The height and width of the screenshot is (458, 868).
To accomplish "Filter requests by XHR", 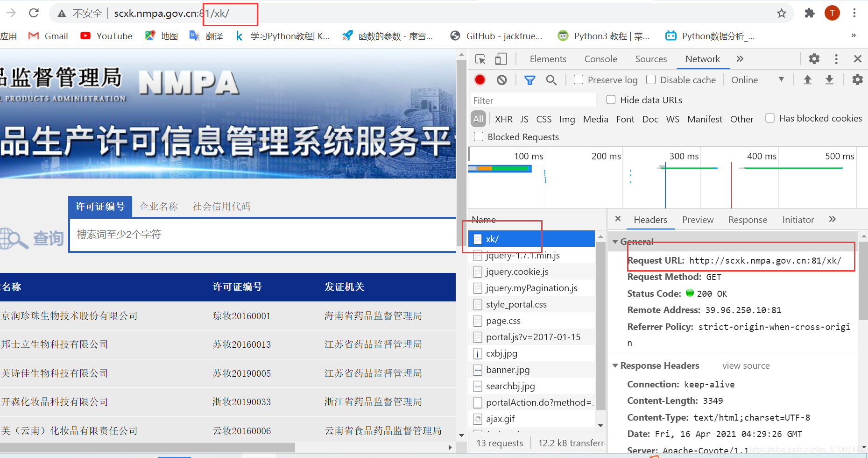I will (503, 119).
